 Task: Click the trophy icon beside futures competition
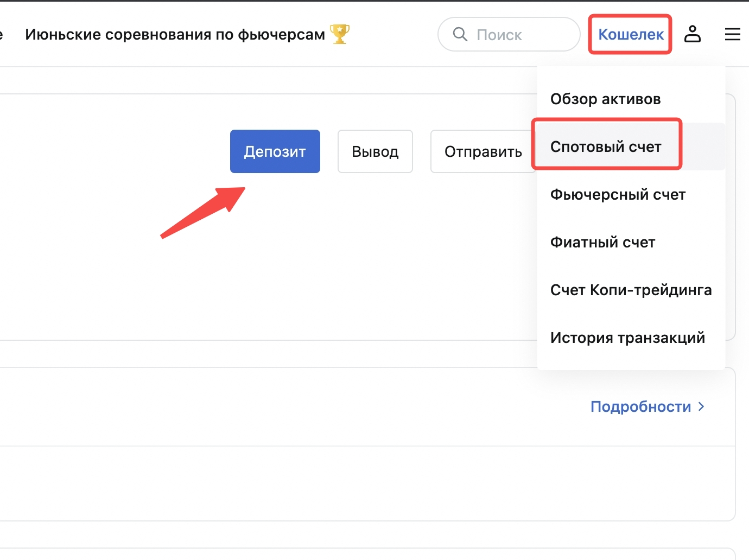tap(340, 34)
